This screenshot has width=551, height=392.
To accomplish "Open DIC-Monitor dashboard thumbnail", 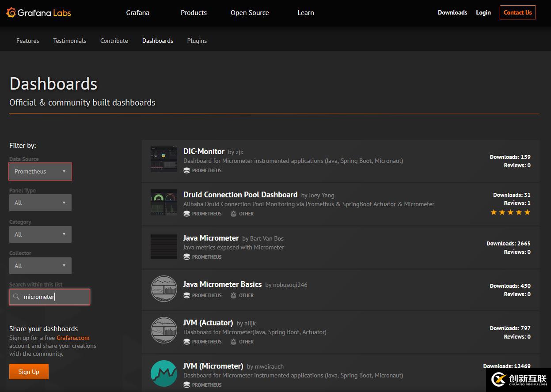I will click(163, 159).
